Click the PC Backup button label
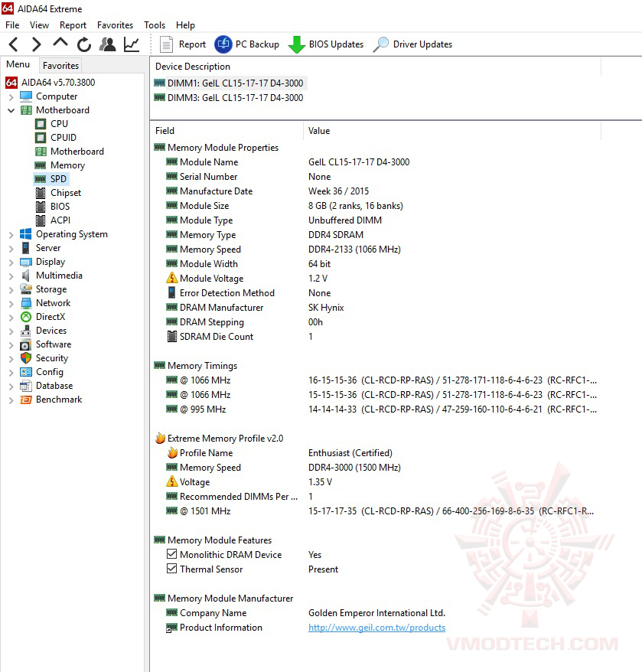Image resolution: width=642 pixels, height=672 pixels. tap(257, 44)
